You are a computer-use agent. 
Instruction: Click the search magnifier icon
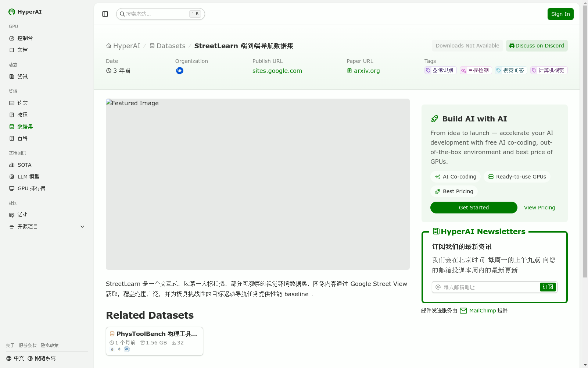[122, 14]
